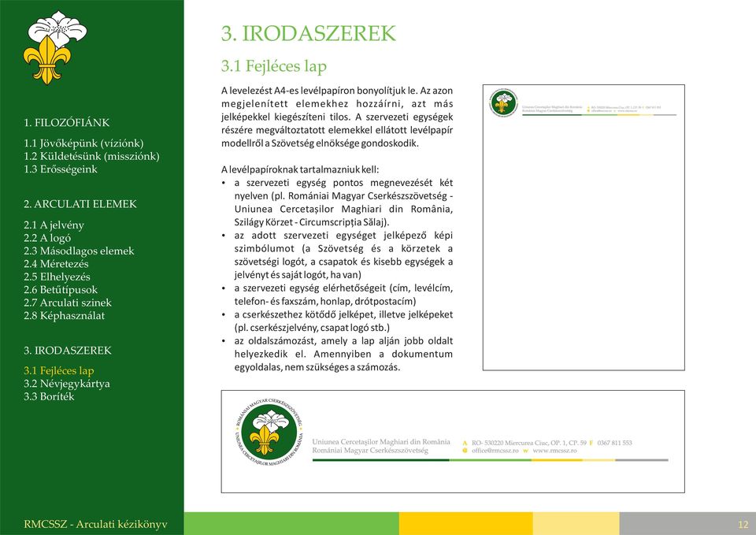Select '2. ARCULATI ELEMEK' heading
This screenshot has width=756, height=535.
pyautogui.click(x=80, y=204)
